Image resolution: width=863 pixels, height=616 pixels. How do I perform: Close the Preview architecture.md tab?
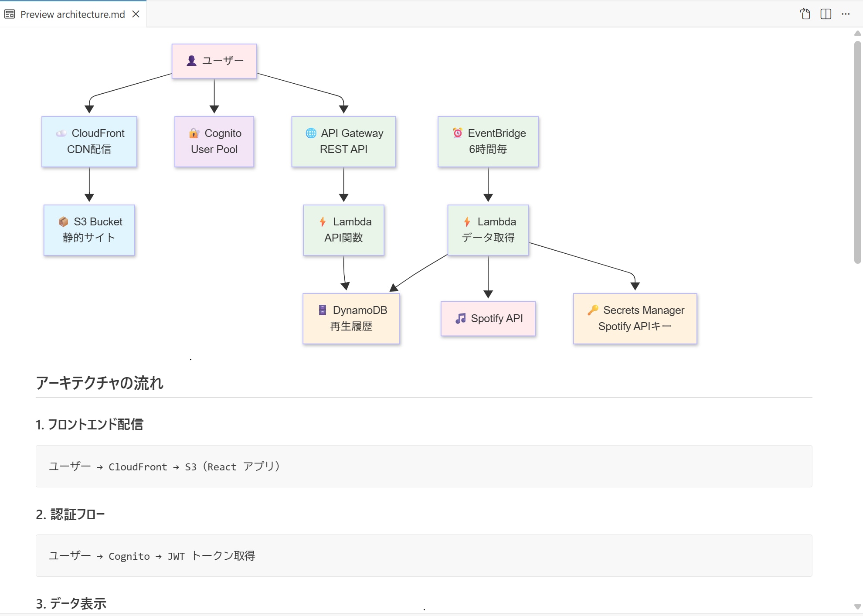coord(136,14)
